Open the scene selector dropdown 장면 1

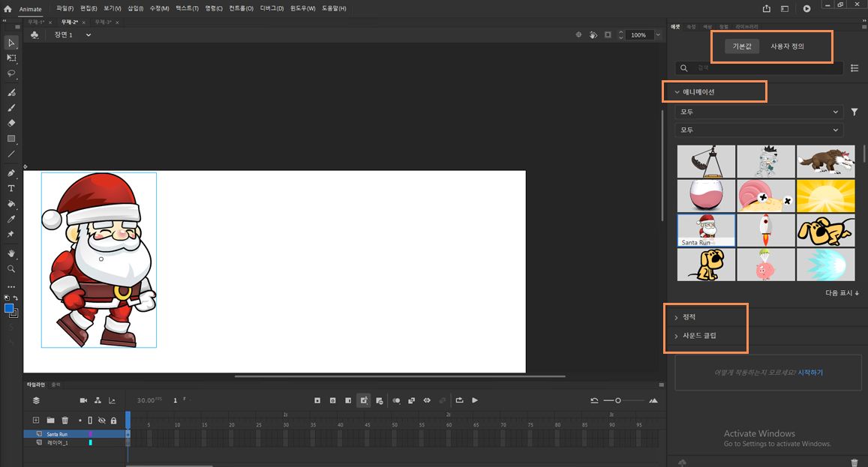pos(73,35)
